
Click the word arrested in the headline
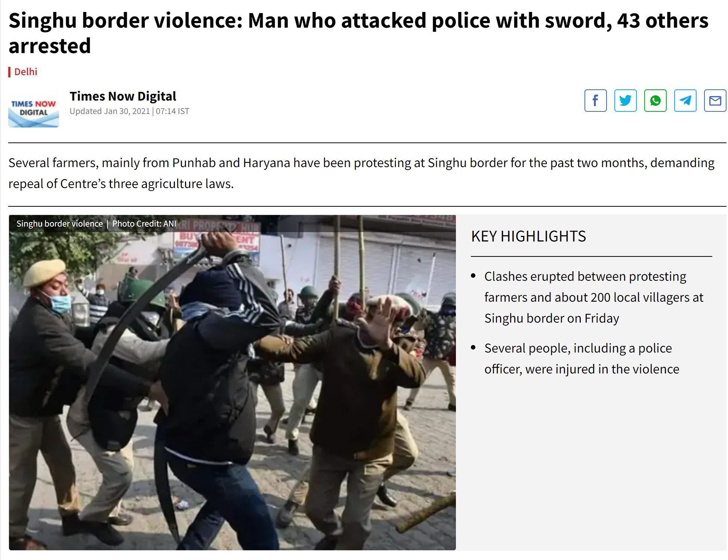pyautogui.click(x=50, y=46)
